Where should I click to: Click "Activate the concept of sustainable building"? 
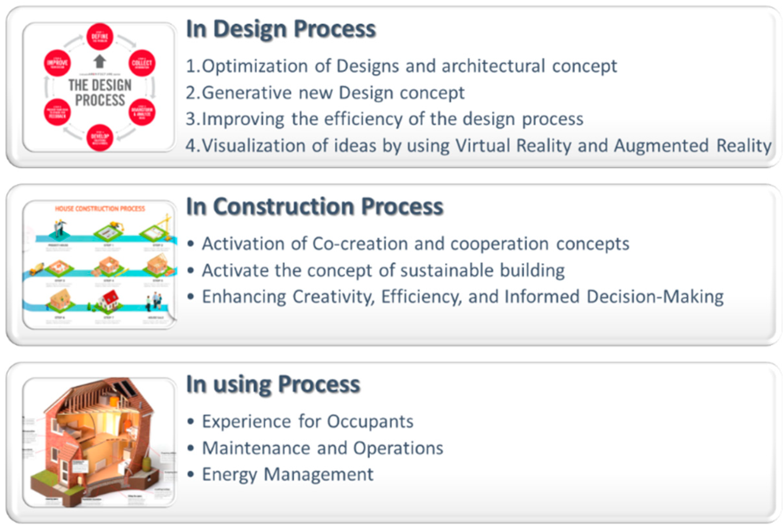(x=383, y=270)
